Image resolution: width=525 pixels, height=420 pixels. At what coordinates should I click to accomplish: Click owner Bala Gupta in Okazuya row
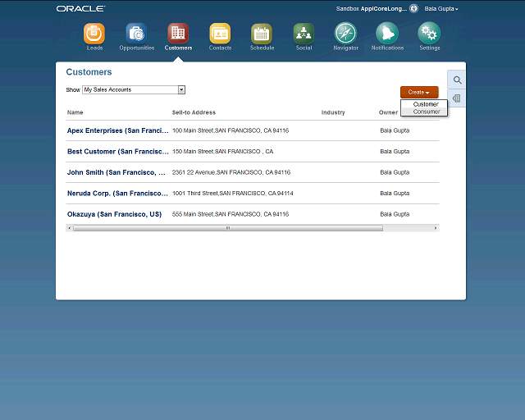395,214
